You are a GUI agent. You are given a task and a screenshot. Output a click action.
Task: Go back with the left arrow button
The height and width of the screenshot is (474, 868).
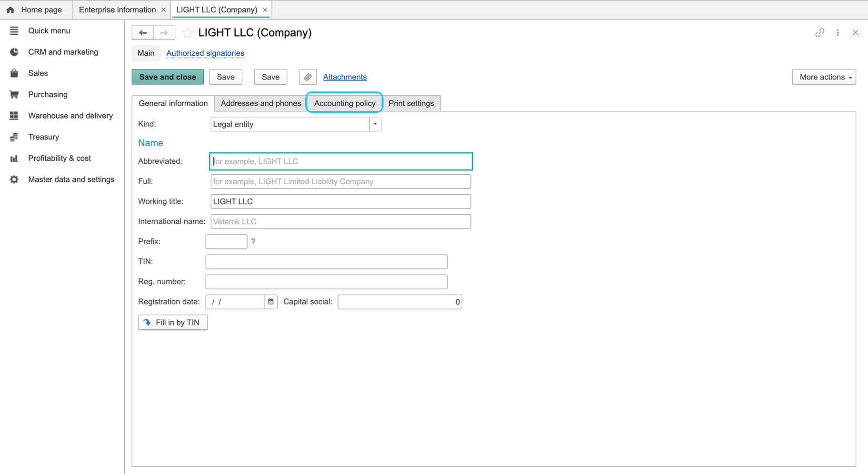pos(143,32)
